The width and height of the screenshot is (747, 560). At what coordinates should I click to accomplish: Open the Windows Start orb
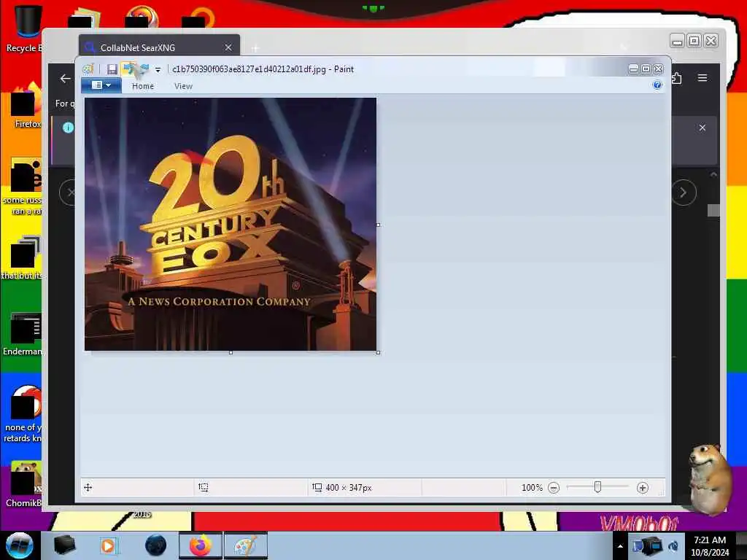coord(20,545)
